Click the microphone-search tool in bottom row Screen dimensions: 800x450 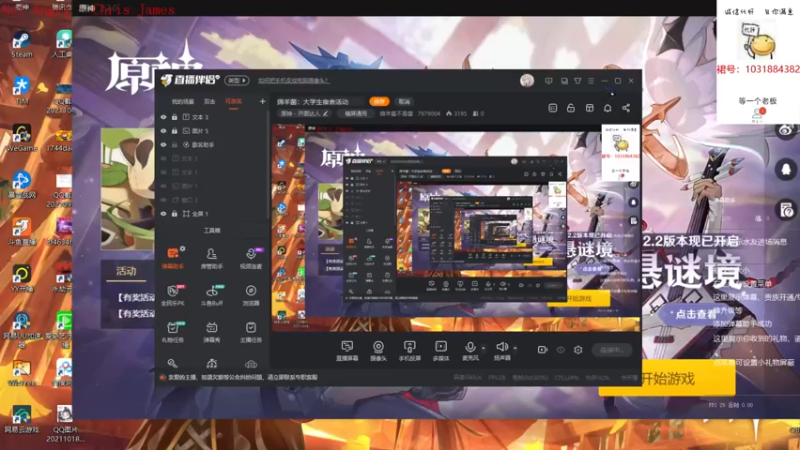coord(172,363)
